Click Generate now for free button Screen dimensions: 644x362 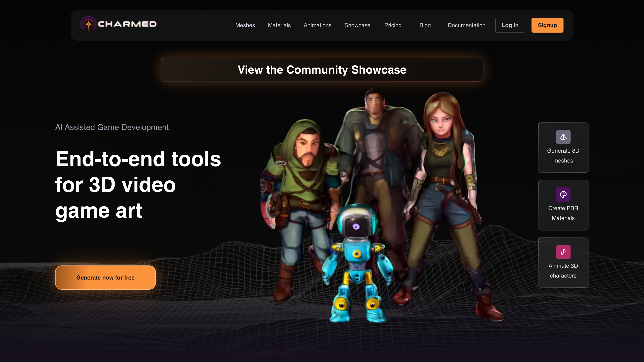click(x=105, y=278)
